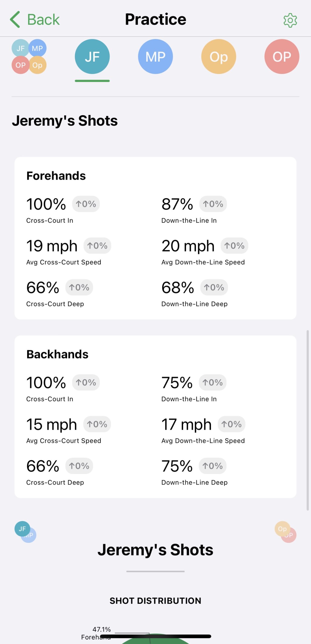Select the all-players group avatar cluster

pyautogui.click(x=29, y=57)
